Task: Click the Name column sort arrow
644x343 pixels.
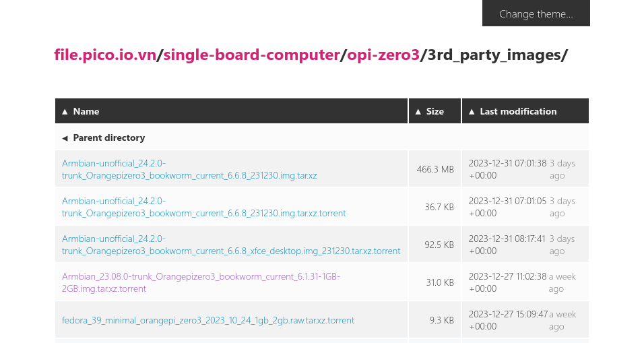Action: [65, 112]
